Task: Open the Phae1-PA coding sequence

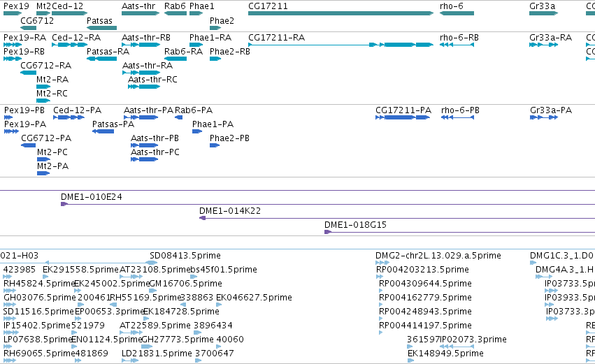Action: [x=197, y=131]
